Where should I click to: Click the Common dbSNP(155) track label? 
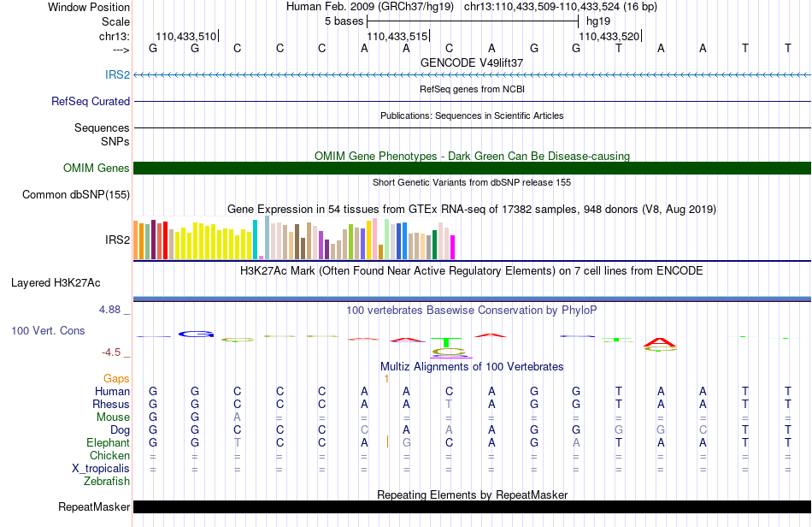(x=75, y=195)
